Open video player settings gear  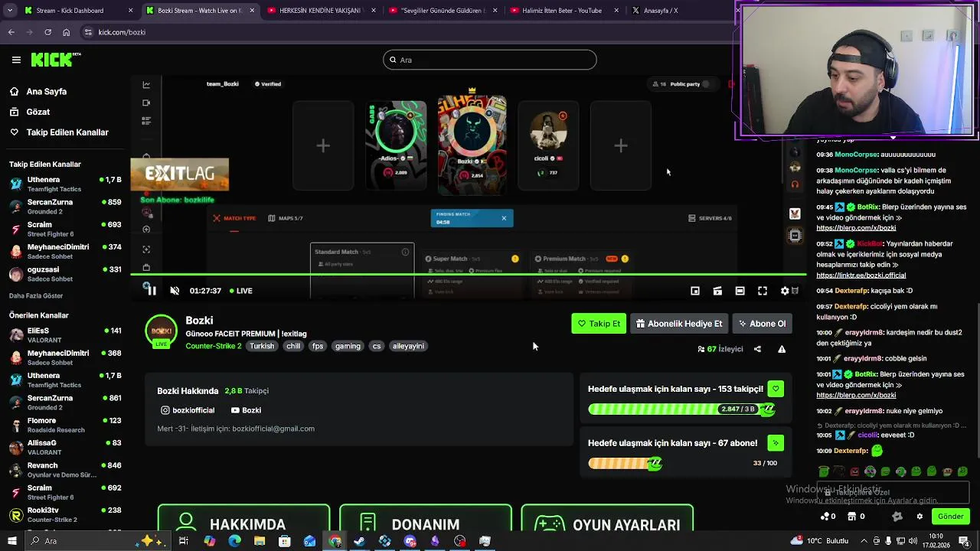pyautogui.click(x=785, y=291)
